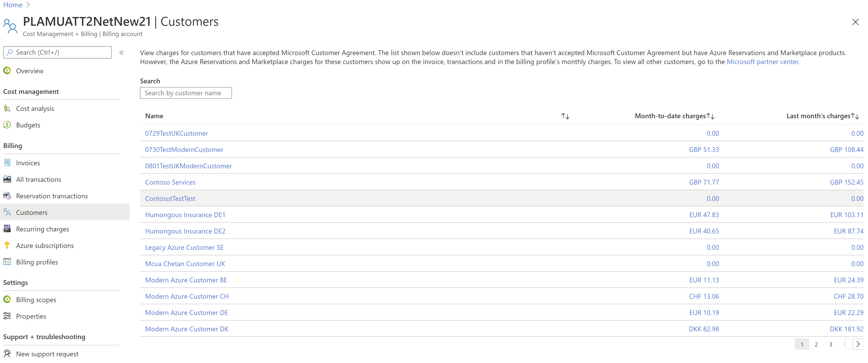Open Recurring charges menu item
868x363 pixels.
click(x=42, y=229)
